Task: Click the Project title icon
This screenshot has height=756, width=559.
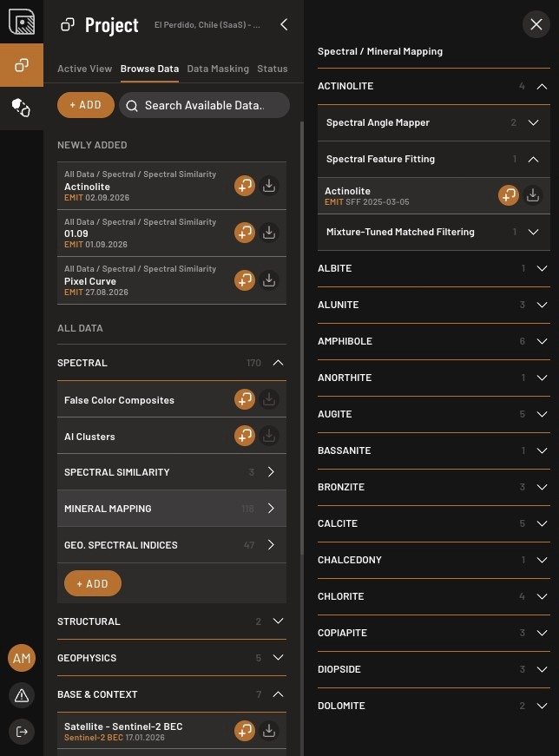Action: [x=68, y=24]
